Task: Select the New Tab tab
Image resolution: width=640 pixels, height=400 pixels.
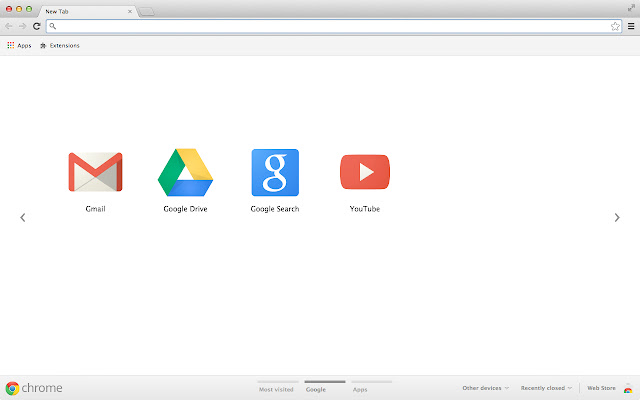Action: coord(86,11)
